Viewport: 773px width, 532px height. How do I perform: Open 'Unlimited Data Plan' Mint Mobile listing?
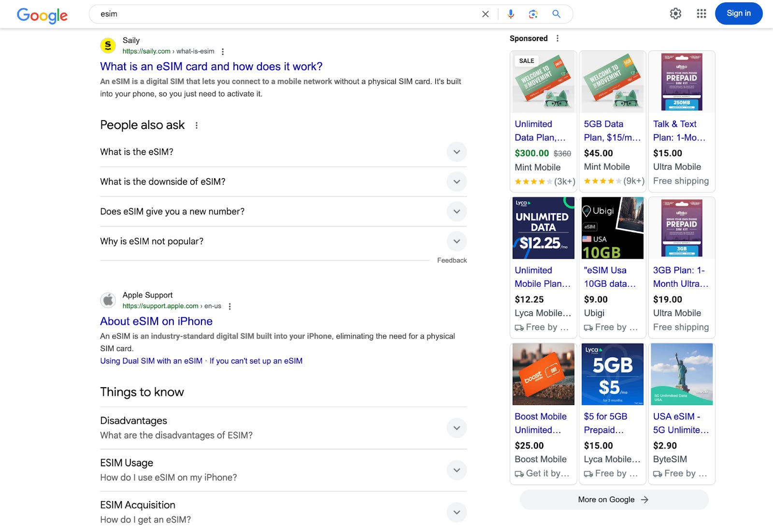pos(540,131)
